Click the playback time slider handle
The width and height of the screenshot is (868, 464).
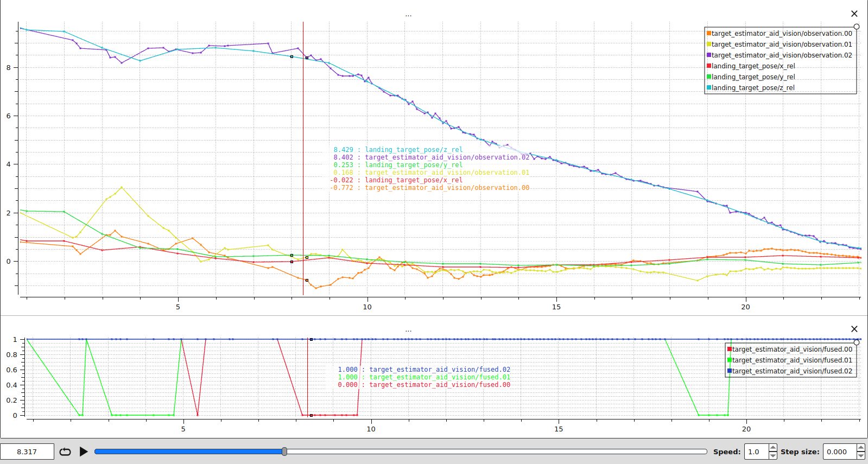(x=284, y=452)
